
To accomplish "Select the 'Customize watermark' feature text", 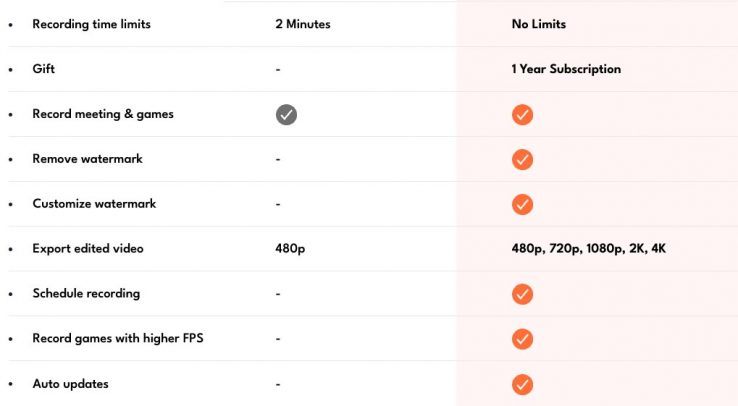I will (x=94, y=204).
